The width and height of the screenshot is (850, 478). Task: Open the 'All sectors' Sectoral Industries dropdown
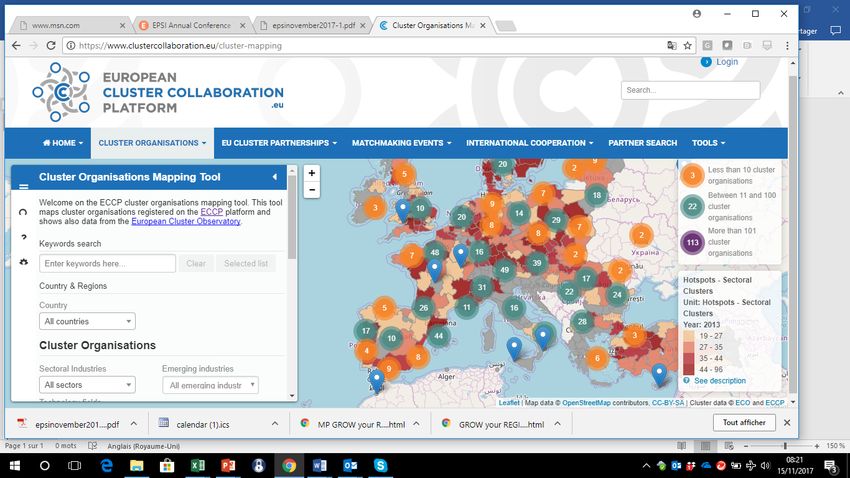pyautogui.click(x=87, y=385)
